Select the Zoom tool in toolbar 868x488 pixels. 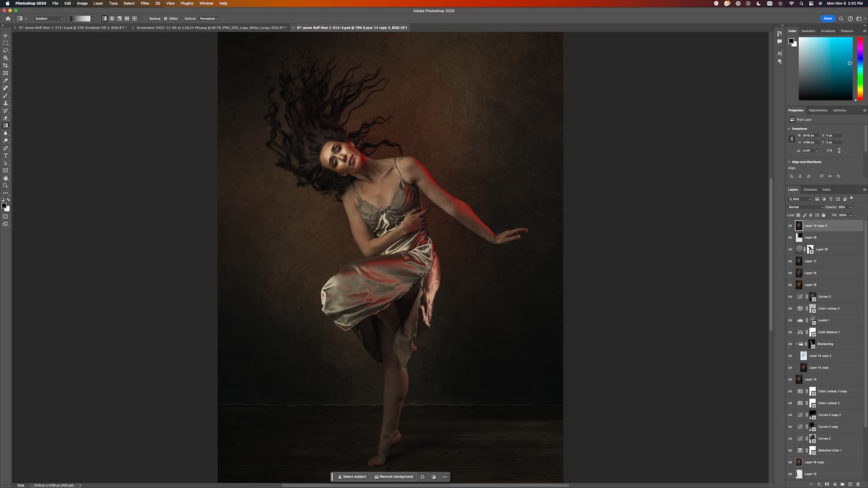point(6,186)
